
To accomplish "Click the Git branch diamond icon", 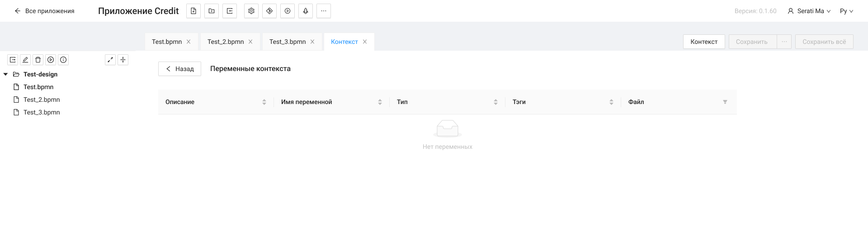I will [269, 11].
